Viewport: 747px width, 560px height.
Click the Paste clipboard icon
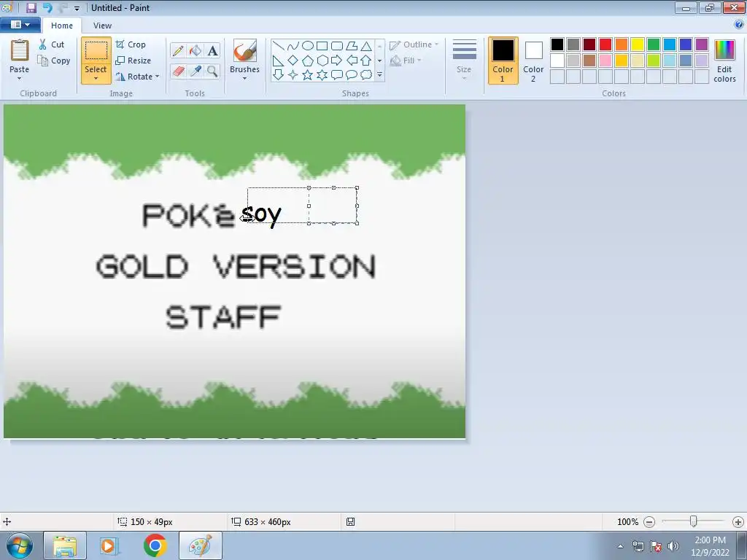point(20,50)
